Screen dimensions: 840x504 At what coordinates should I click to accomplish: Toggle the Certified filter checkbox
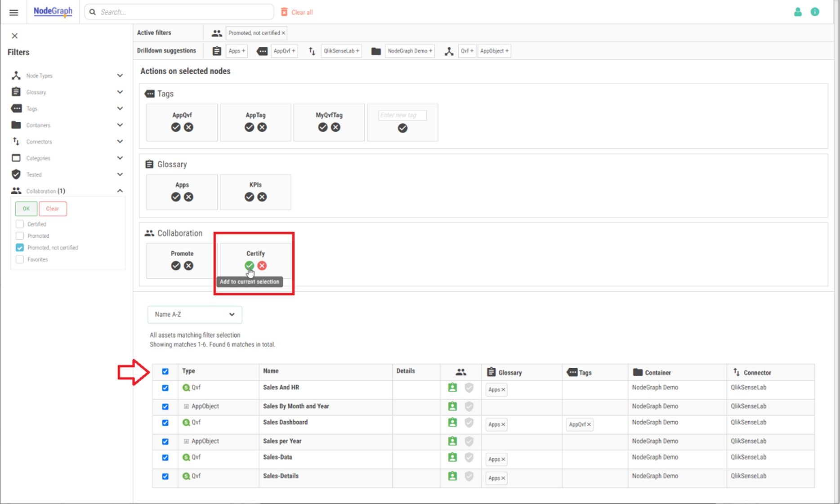tap(20, 224)
